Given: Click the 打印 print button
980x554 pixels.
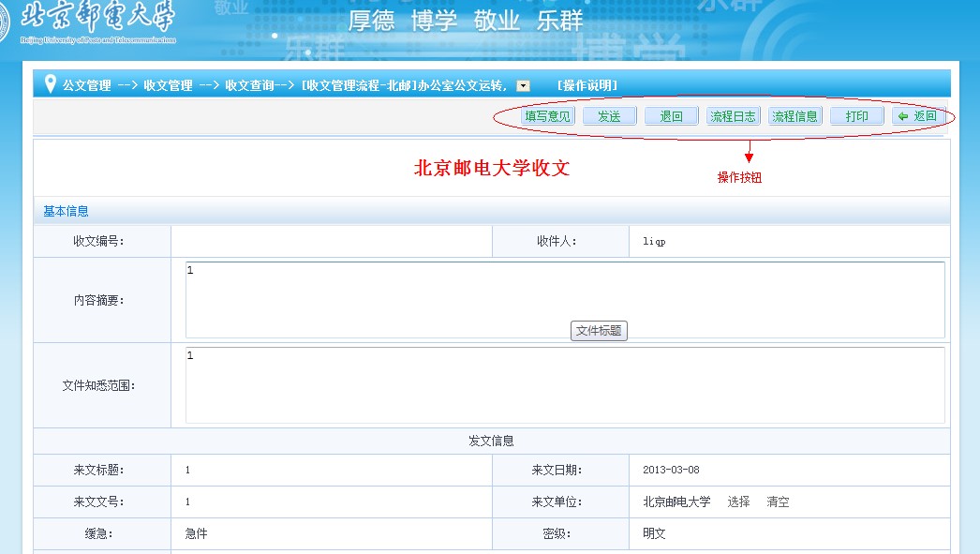Looking at the screenshot, I should pyautogui.click(x=857, y=116).
